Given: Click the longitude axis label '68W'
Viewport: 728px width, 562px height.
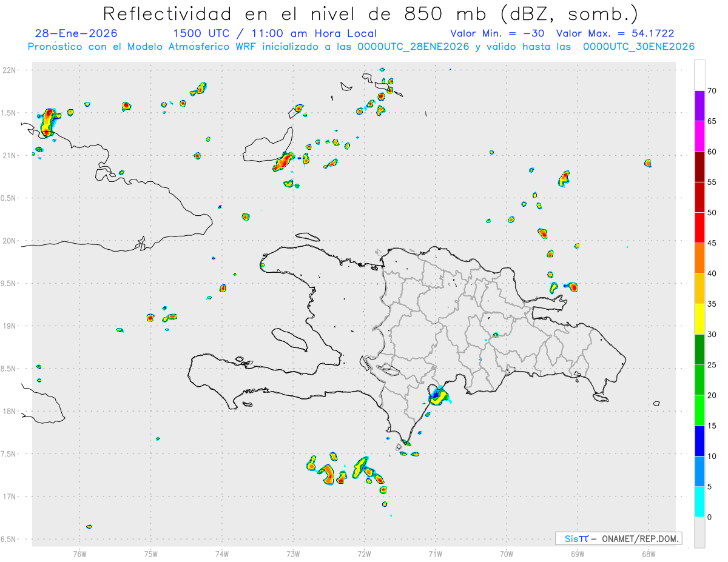Looking at the screenshot, I should 649,553.
